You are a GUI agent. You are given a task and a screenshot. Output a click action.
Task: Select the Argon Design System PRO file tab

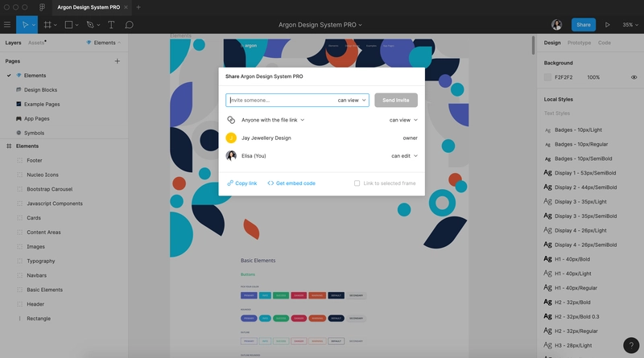[x=89, y=7]
